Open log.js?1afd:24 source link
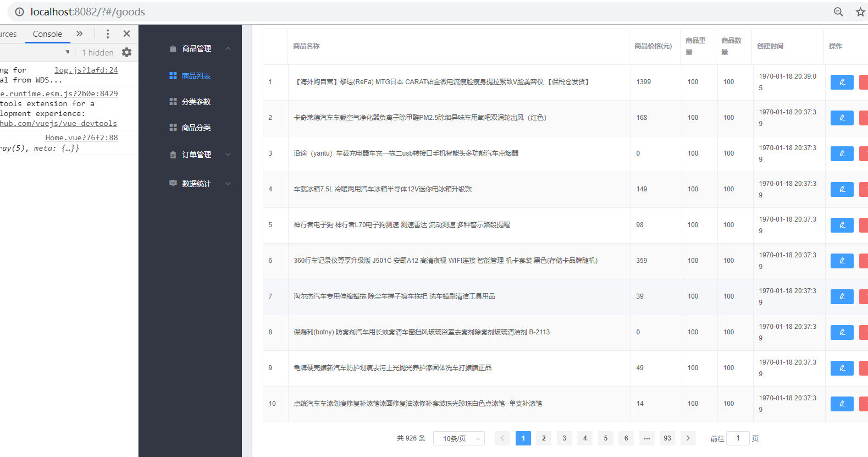Image resolution: width=868 pixels, height=457 pixels. (x=86, y=70)
